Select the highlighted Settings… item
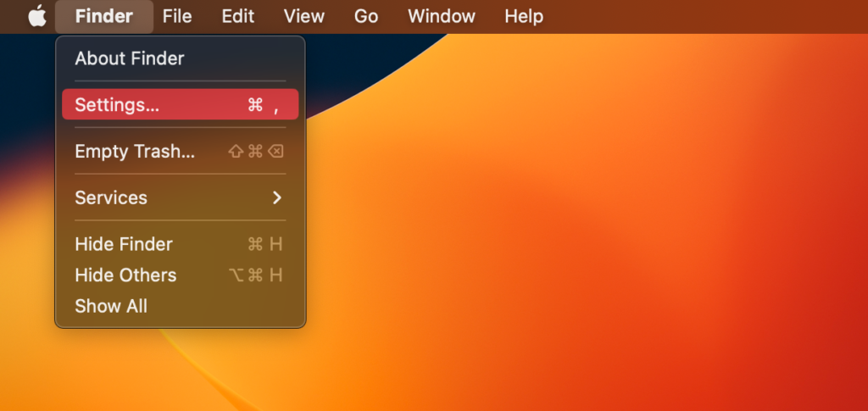The image size is (868, 411). point(117,105)
